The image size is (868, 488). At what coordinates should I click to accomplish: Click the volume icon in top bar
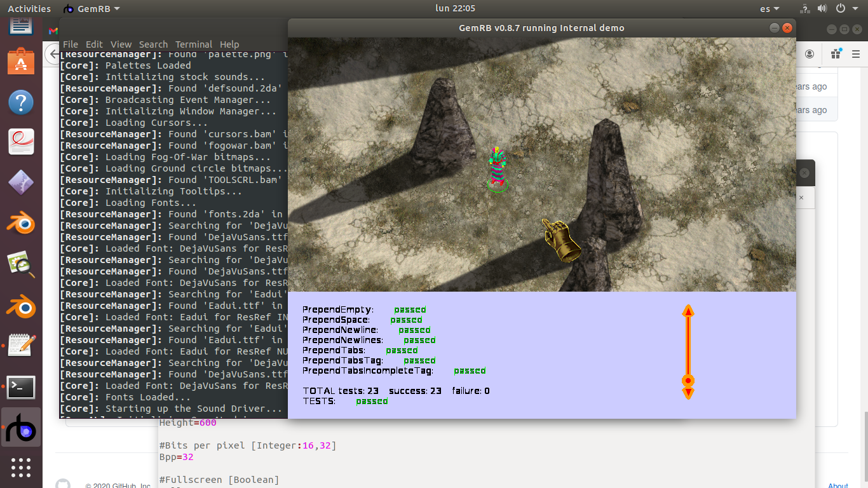822,8
